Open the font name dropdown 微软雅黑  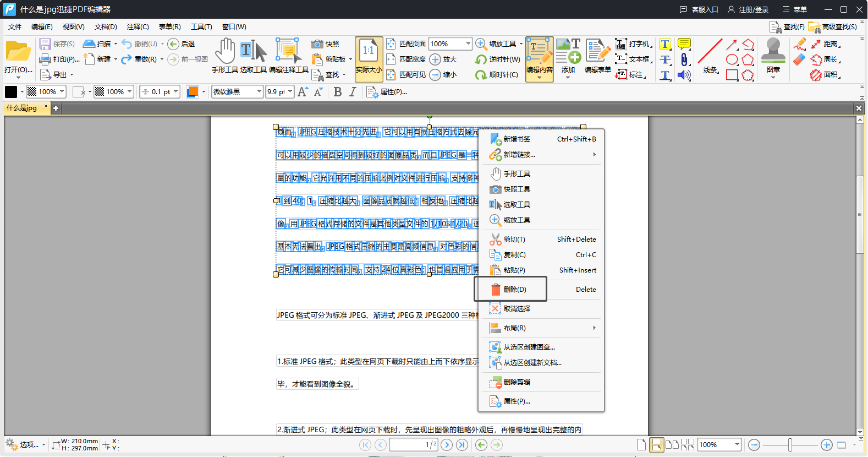coord(259,92)
